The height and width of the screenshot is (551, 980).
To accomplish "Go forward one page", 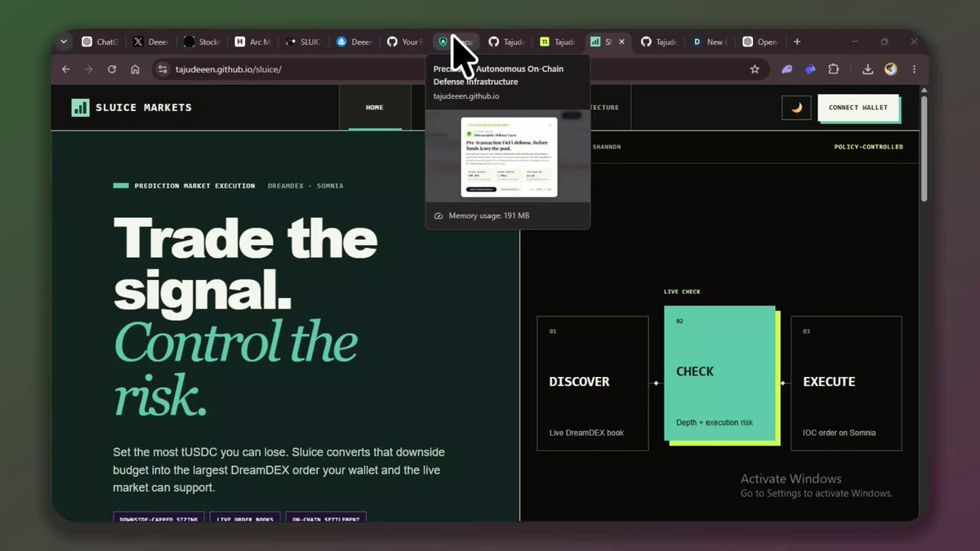I will click(x=89, y=69).
